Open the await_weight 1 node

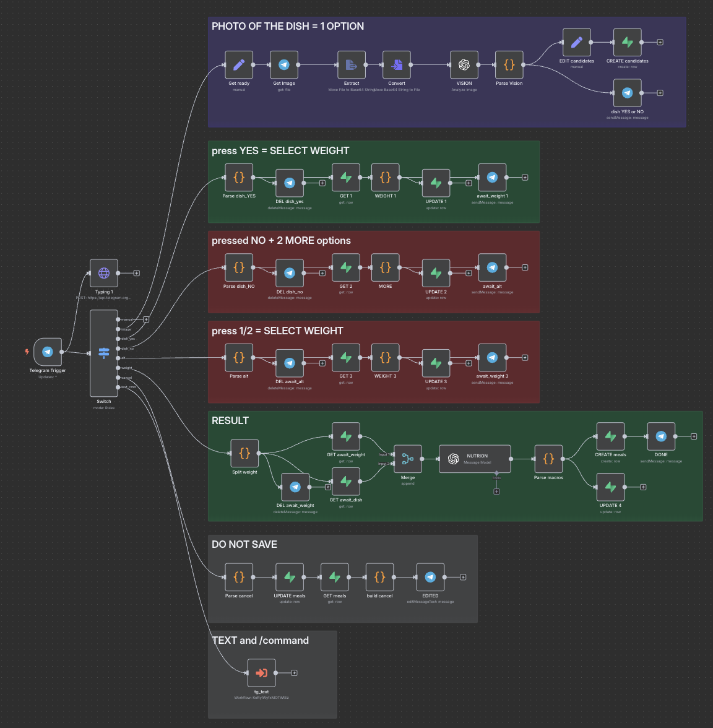[x=493, y=177]
